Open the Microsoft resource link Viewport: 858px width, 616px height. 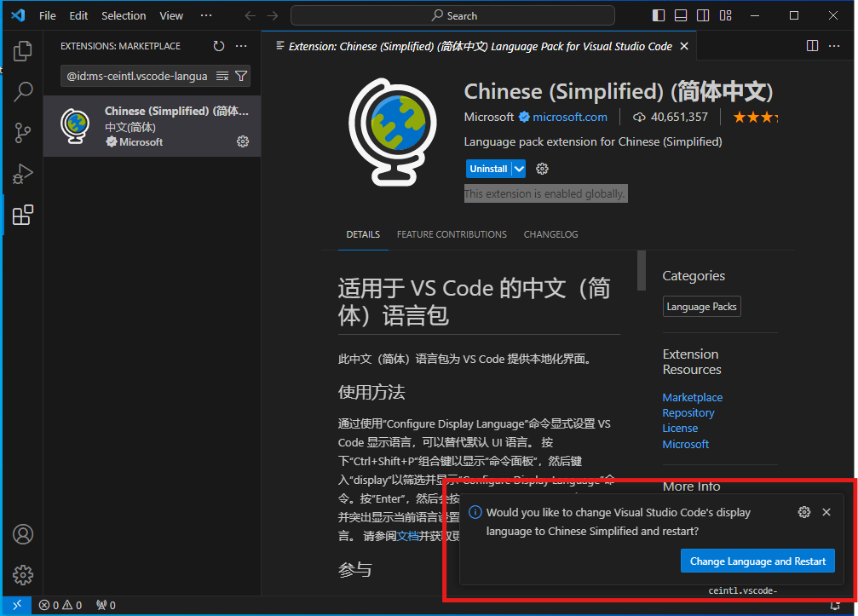tap(685, 444)
